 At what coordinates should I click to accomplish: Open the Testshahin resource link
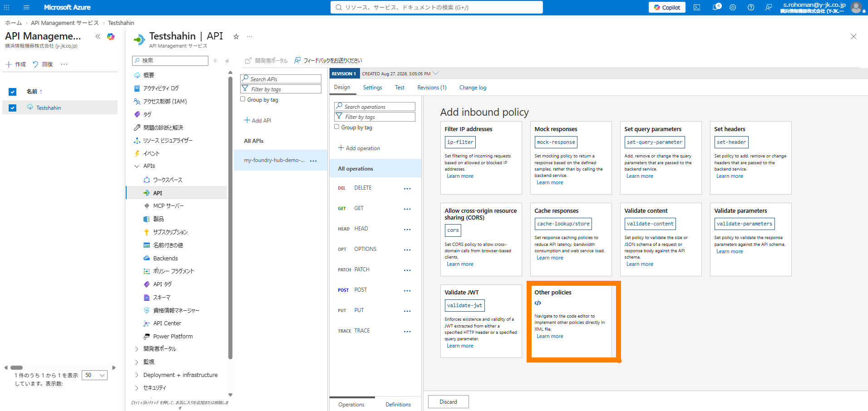pyautogui.click(x=49, y=108)
